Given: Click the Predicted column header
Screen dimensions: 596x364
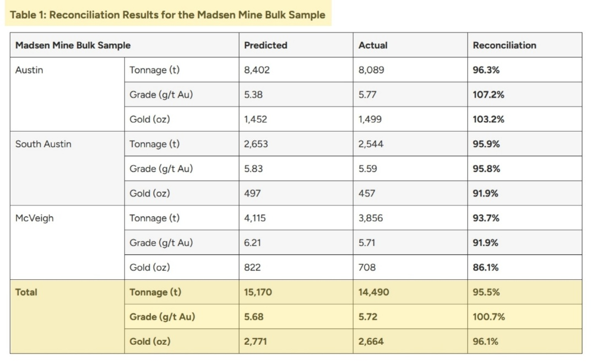Looking at the screenshot, I should 266,45.
